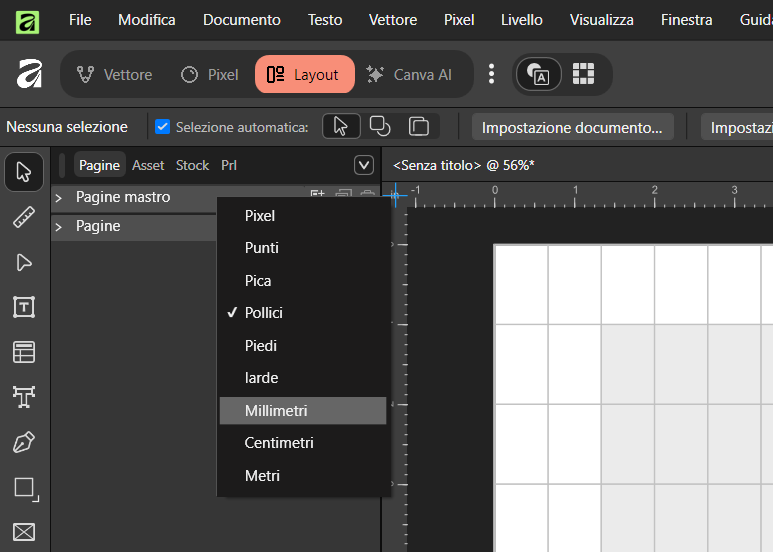773x552 pixels.
Task: Choose Pixel units from the menu
Action: pyautogui.click(x=303, y=215)
